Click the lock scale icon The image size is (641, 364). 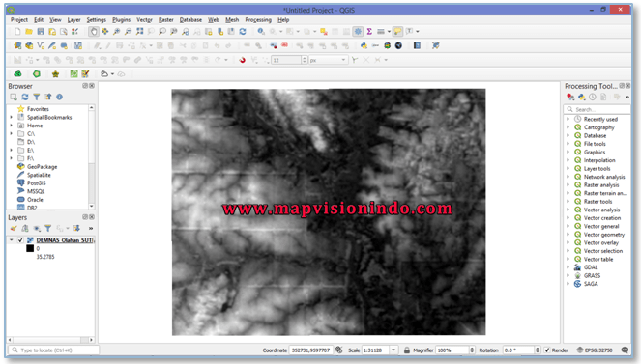pyautogui.click(x=407, y=350)
